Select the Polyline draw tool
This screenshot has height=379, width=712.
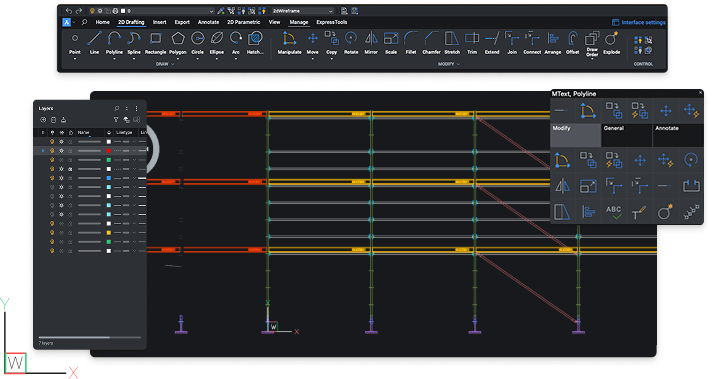coord(114,43)
